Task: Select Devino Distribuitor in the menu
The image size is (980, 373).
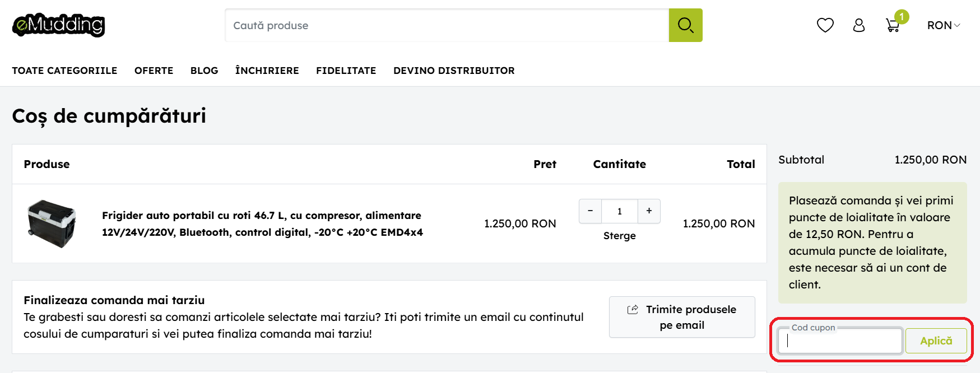Action: click(454, 71)
